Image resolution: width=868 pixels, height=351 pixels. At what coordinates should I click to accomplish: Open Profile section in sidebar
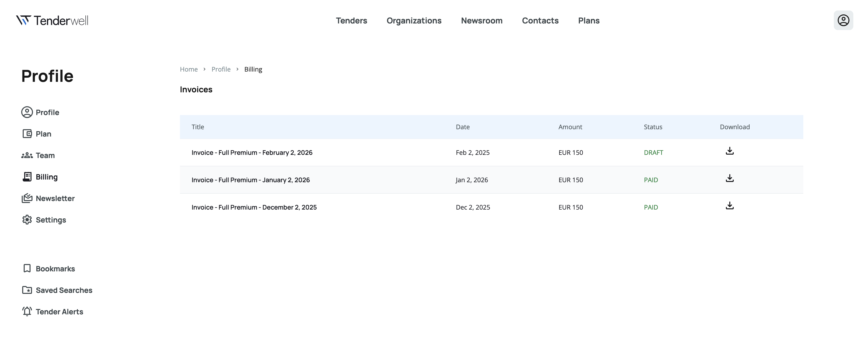pos(47,112)
